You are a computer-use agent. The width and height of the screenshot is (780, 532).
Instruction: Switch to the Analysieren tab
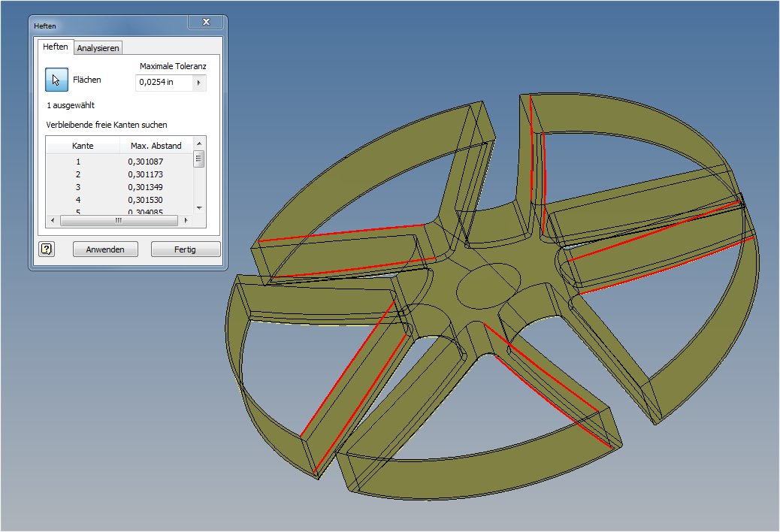[98, 48]
